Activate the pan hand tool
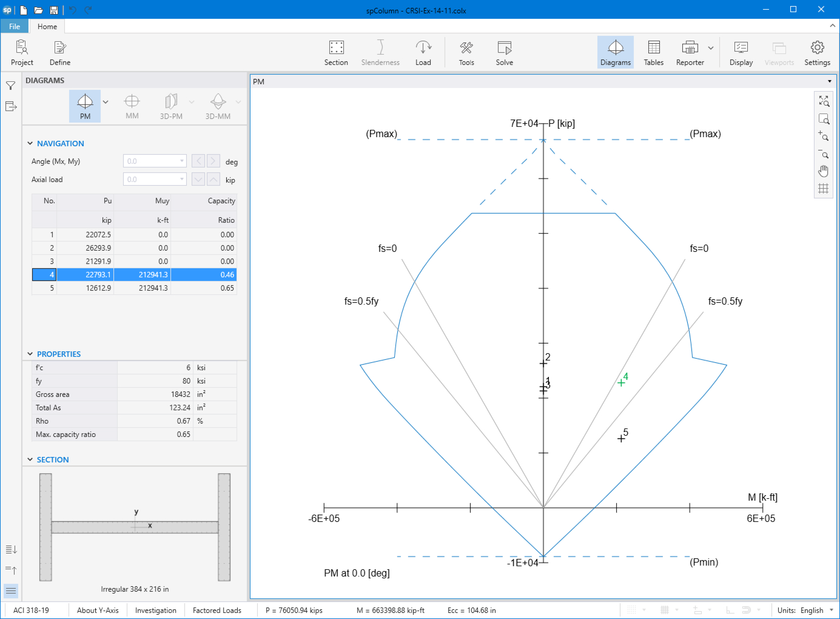 click(x=824, y=171)
